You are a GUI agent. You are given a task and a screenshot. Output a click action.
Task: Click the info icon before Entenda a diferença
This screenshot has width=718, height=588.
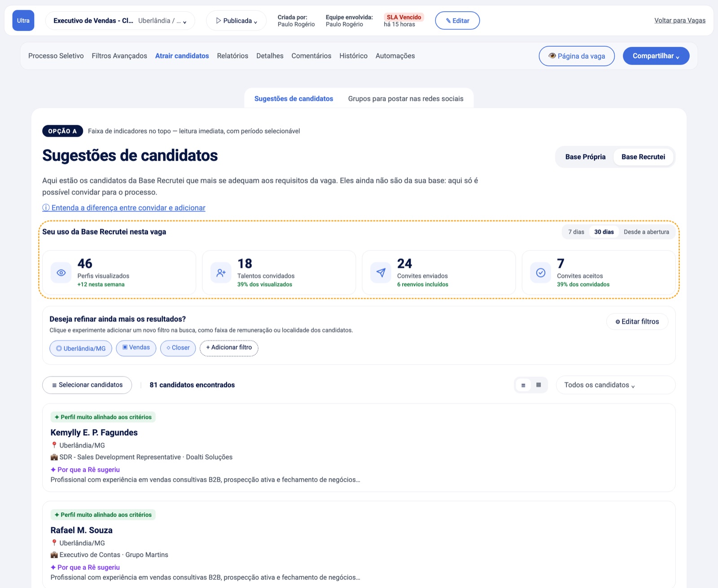(x=46, y=208)
